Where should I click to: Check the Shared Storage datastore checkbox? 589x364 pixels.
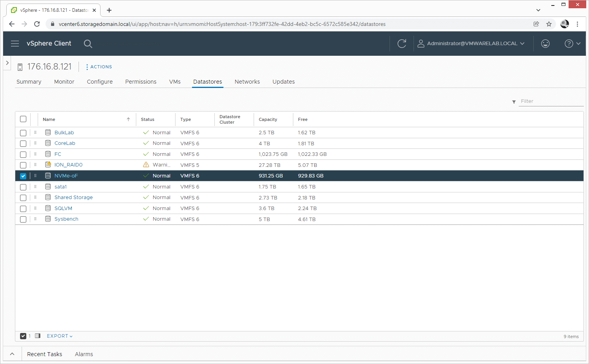[x=23, y=198]
